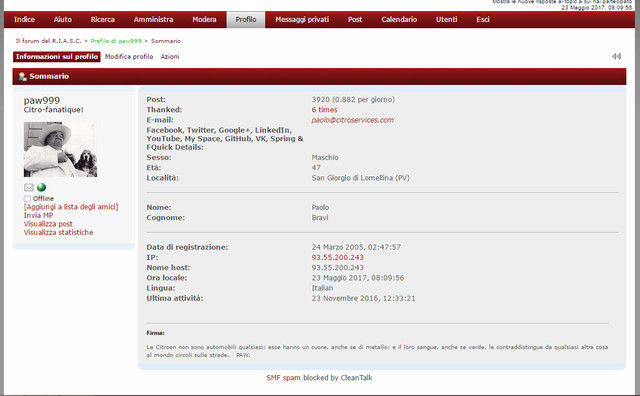The width and height of the screenshot is (640, 396).
Task: Open the Amministra menu item
Action: tap(153, 20)
